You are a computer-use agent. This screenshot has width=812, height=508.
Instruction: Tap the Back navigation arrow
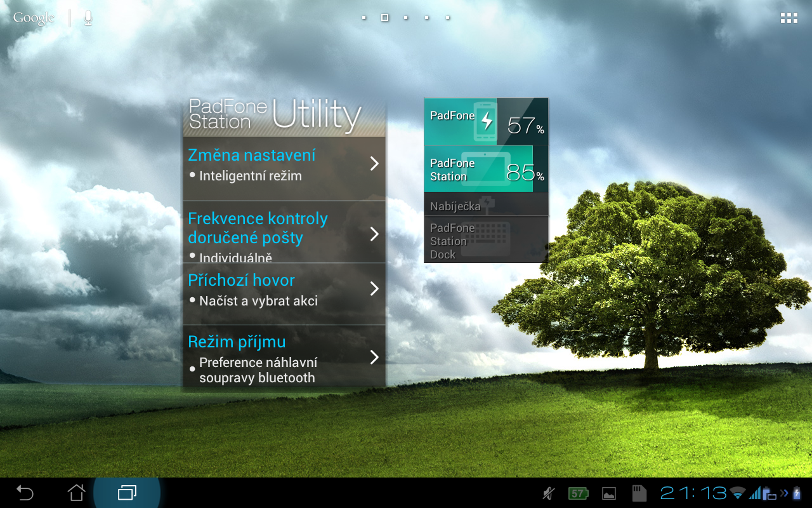click(x=25, y=492)
